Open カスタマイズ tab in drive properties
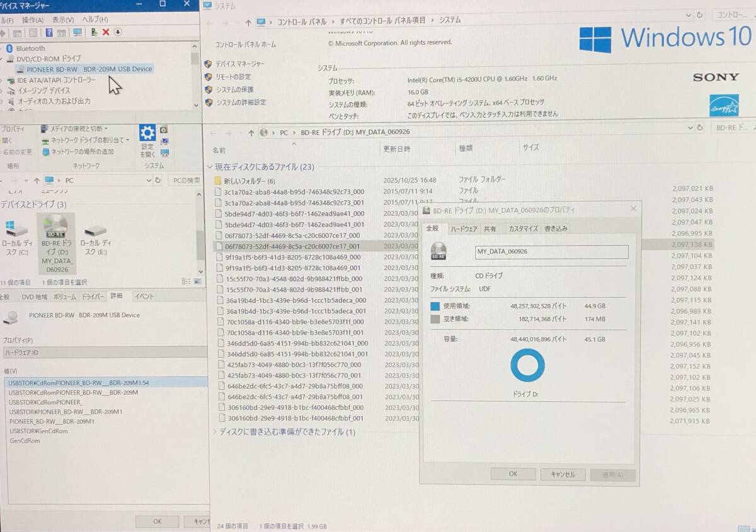Image resolution: width=756 pixels, height=532 pixels. (523, 229)
